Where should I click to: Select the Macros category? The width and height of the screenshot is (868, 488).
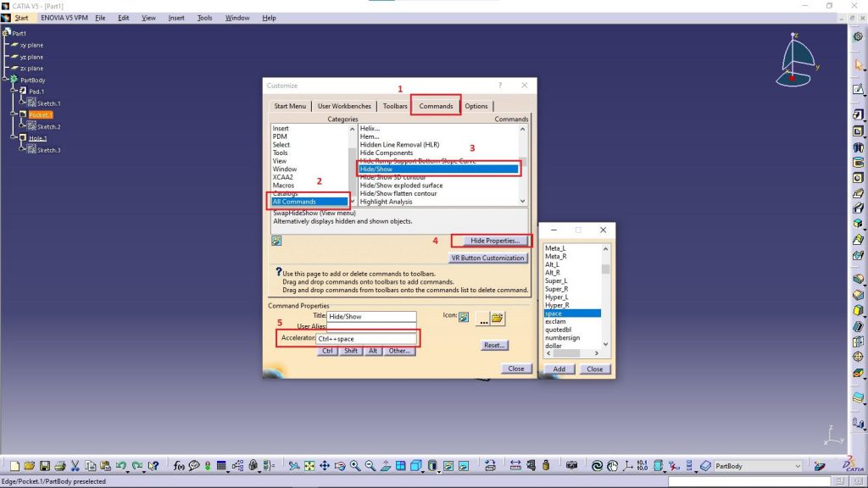283,186
